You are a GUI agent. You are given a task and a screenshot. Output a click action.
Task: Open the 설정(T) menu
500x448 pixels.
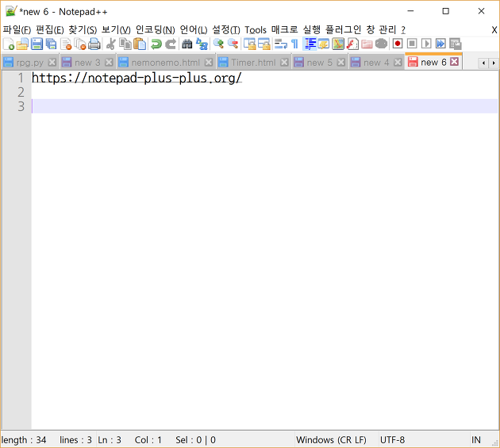pos(226,30)
